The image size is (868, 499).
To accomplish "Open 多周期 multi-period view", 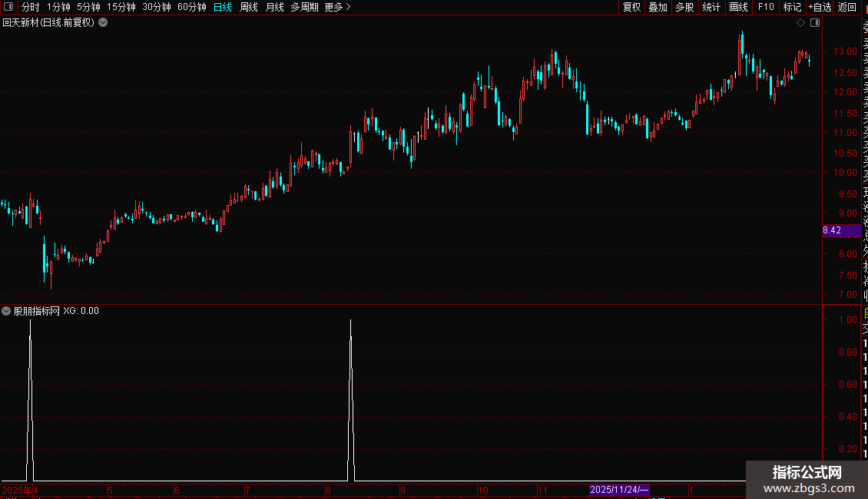I will pos(304,7).
